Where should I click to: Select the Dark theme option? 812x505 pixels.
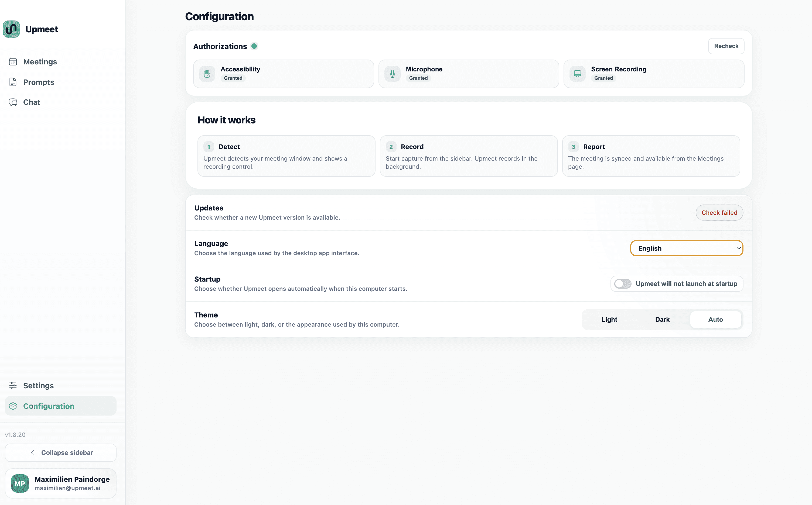(662, 320)
